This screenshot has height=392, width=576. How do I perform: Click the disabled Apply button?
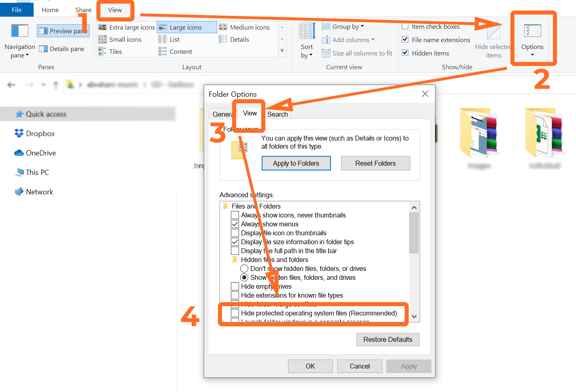[409, 366]
